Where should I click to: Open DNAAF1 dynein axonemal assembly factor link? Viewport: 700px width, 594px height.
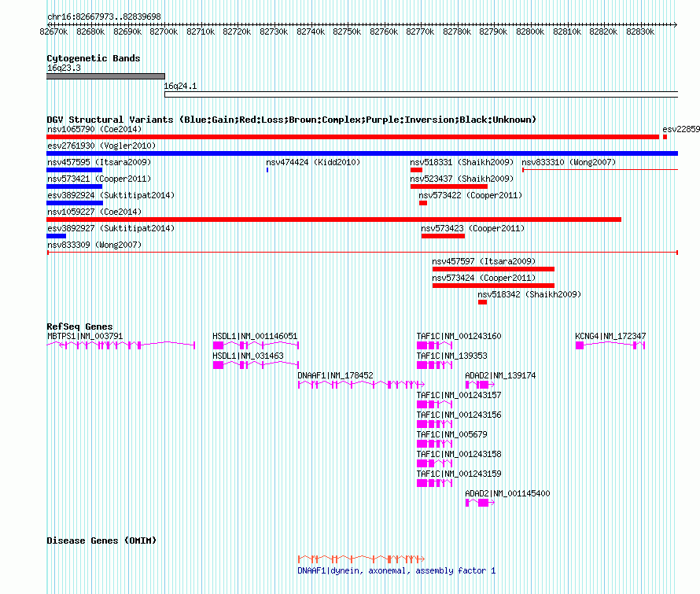tap(396, 570)
